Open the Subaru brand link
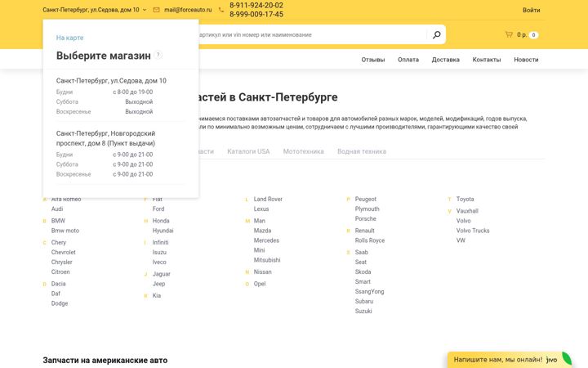This screenshot has width=588, height=368. [364, 301]
